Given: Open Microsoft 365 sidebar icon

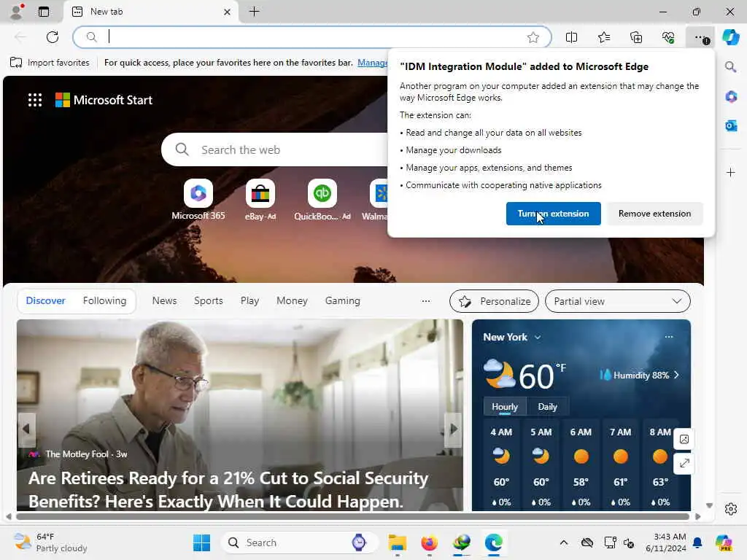Looking at the screenshot, I should (731, 97).
